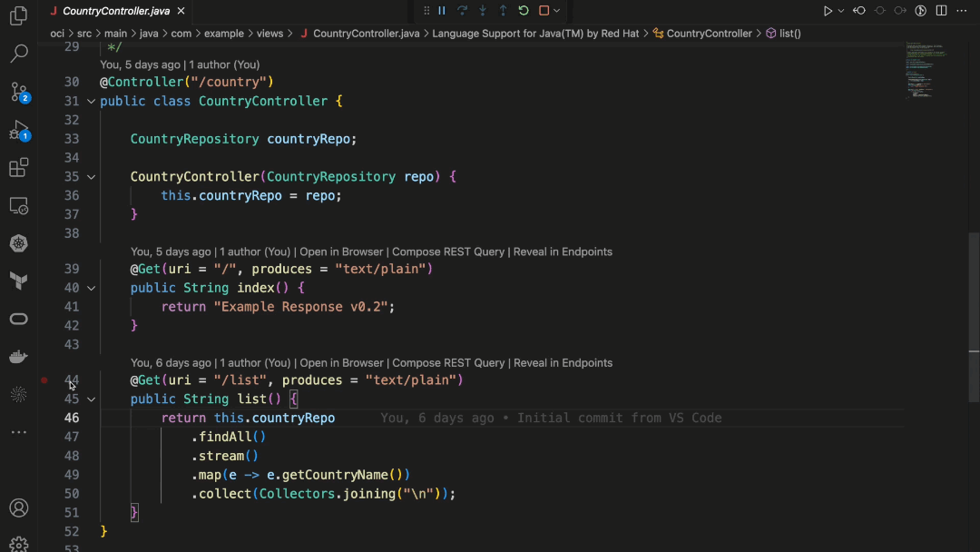Collapse the list() method code fold
Viewport: 980px width, 552px height.
90,399
